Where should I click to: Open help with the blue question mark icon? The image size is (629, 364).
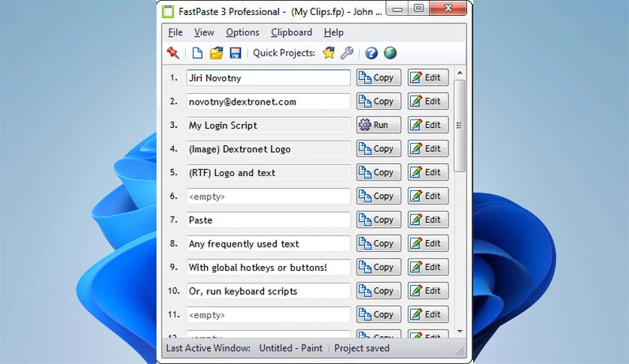coord(371,53)
